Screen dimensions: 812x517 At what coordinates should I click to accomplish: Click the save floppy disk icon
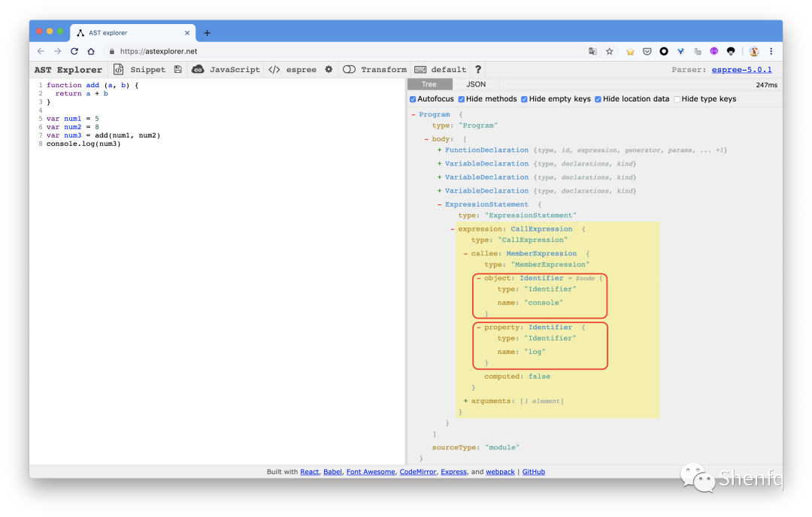pyautogui.click(x=177, y=69)
